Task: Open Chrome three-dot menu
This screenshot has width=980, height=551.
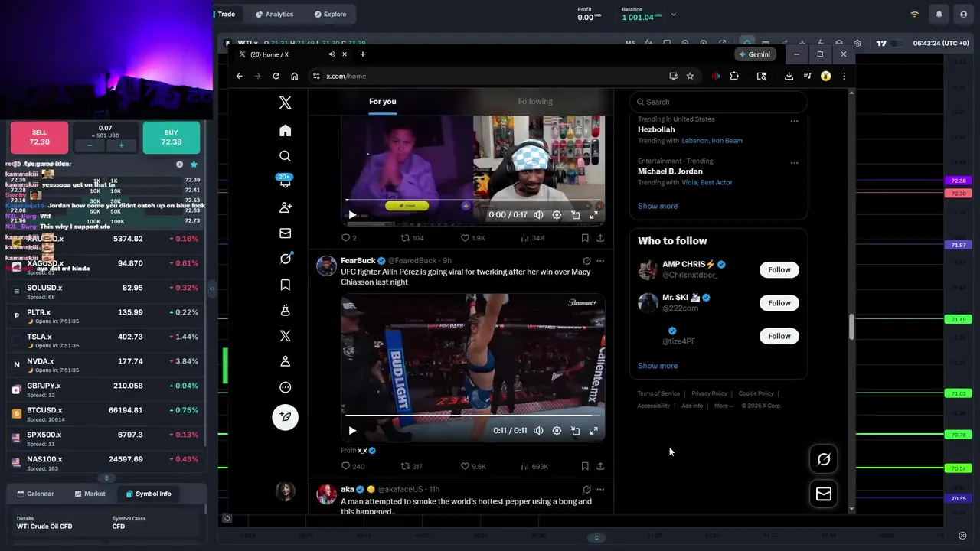Action: (x=844, y=76)
